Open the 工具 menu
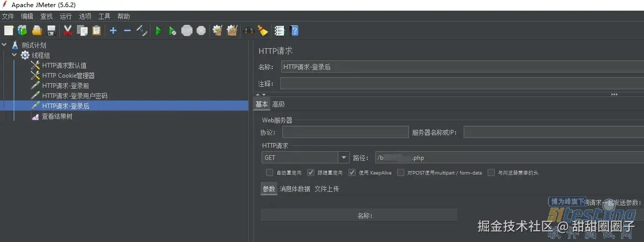644x242 pixels. point(104,16)
